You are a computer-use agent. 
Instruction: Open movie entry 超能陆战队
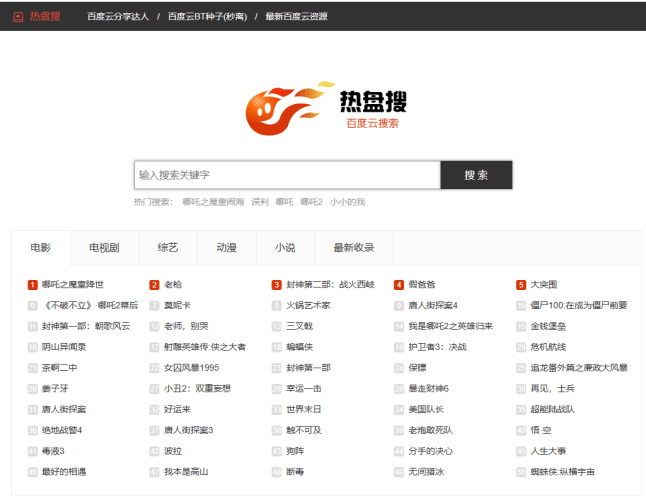click(x=552, y=409)
